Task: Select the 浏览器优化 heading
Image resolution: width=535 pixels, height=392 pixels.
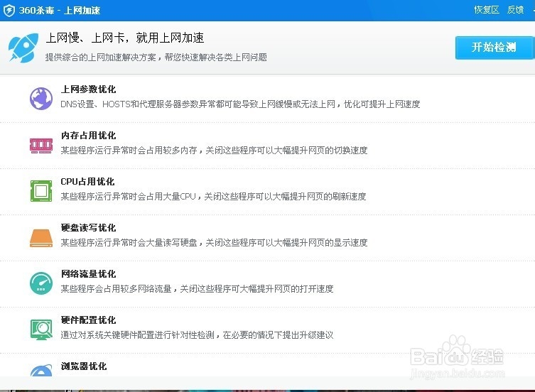Action: pos(84,366)
